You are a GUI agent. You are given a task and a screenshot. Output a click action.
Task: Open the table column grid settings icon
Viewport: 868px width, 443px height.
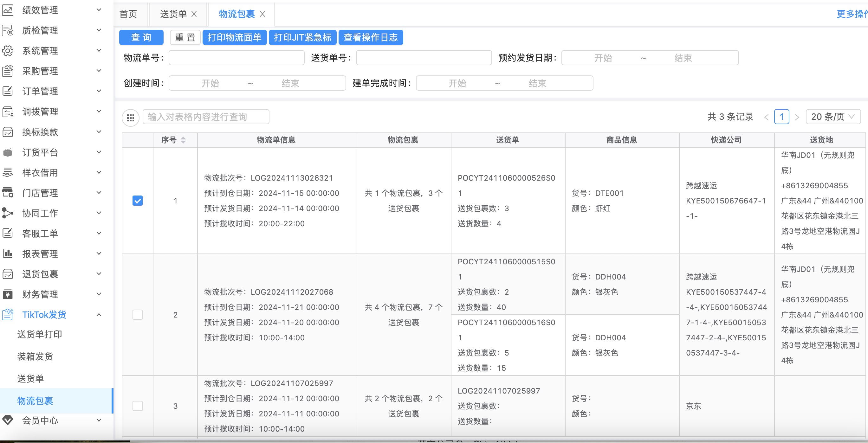tap(130, 118)
